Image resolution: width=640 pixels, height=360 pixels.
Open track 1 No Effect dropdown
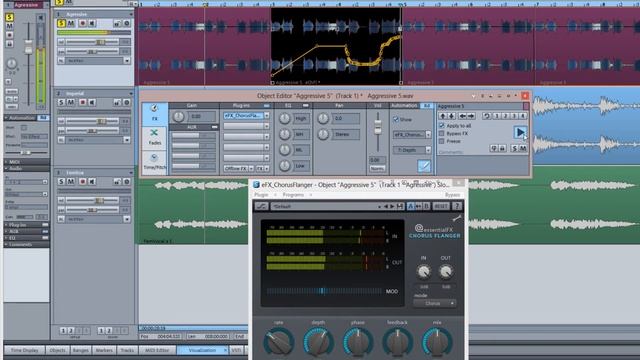[x=127, y=61]
